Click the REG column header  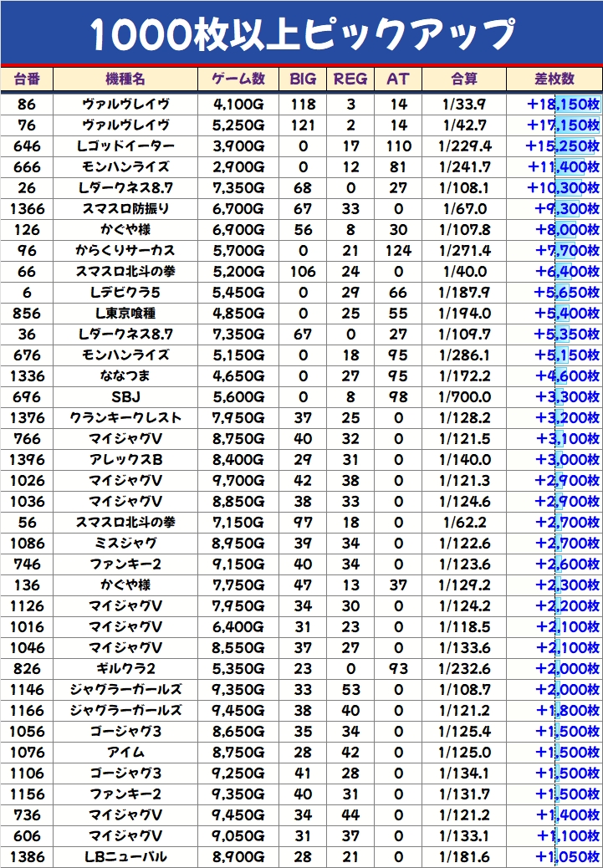pyautogui.click(x=350, y=79)
